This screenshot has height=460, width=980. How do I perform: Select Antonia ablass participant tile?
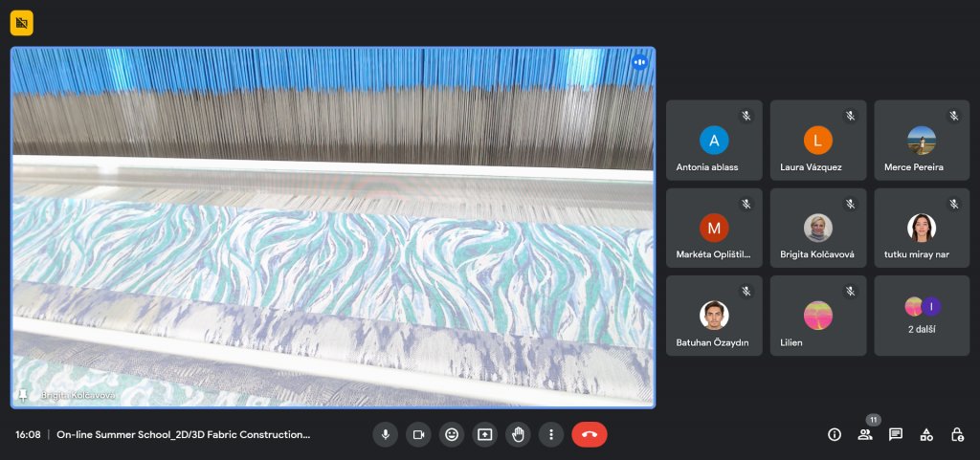point(714,141)
